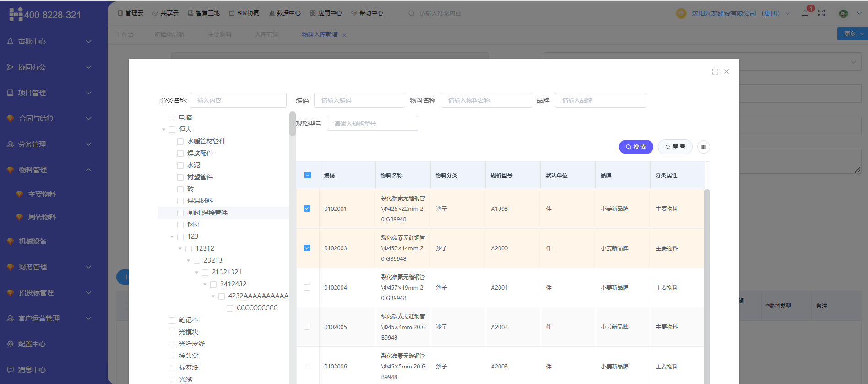
Task: Collapse the 2412432 tree node
Action: (x=205, y=285)
